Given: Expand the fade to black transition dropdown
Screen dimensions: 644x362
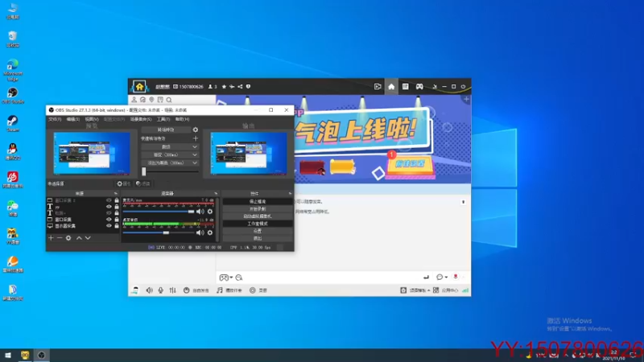Looking at the screenshot, I should coord(195,163).
